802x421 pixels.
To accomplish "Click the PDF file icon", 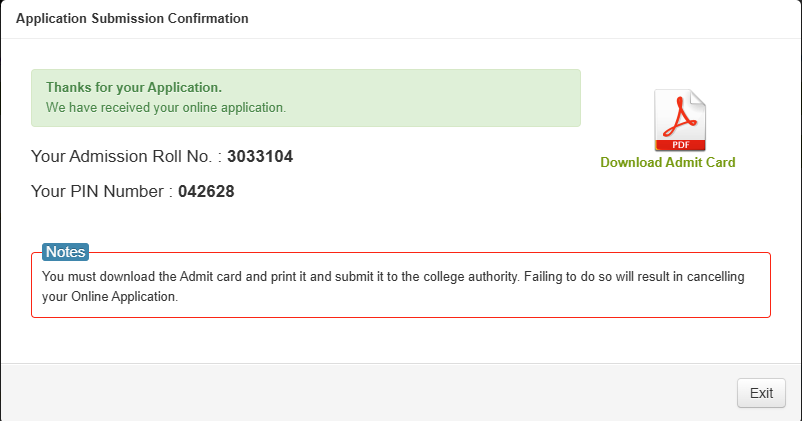I will tap(680, 120).
